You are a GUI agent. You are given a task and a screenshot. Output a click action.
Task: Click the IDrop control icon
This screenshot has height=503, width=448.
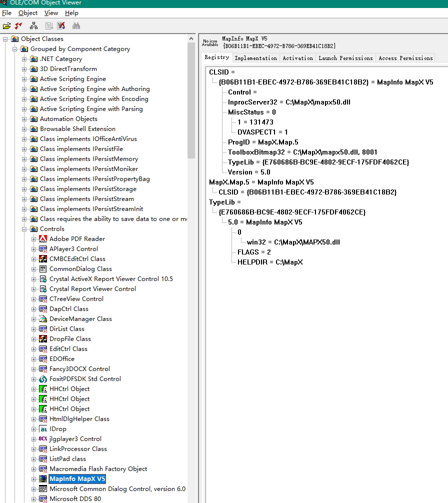(43, 429)
